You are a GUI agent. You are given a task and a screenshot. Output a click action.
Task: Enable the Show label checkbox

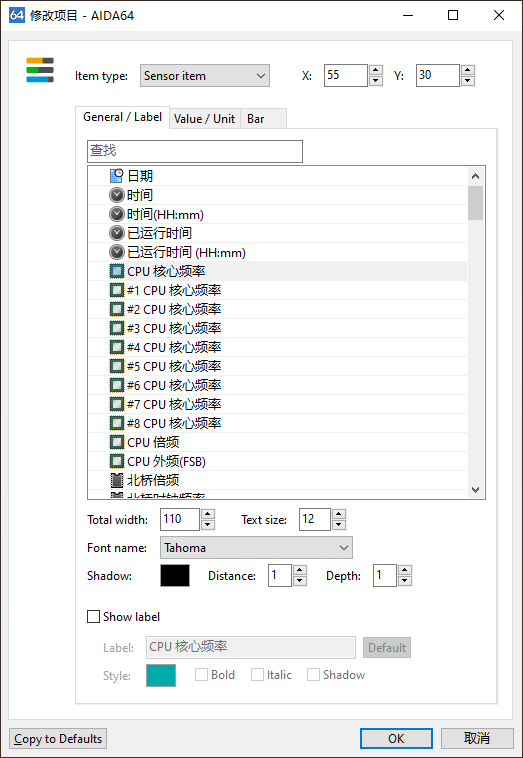(93, 616)
